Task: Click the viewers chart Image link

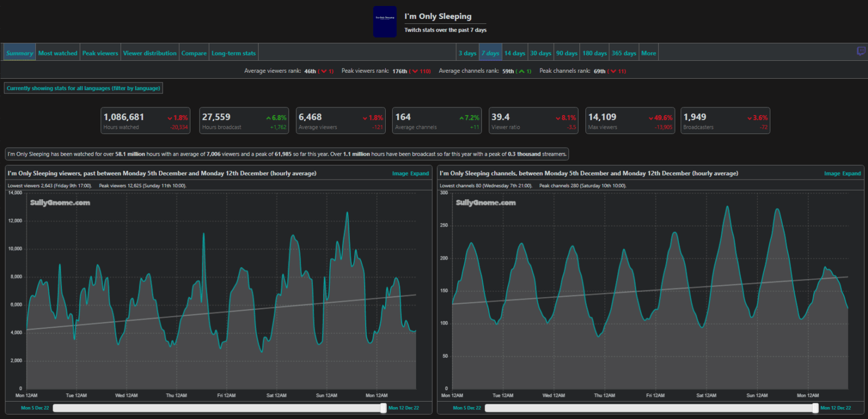Action: [x=400, y=174]
